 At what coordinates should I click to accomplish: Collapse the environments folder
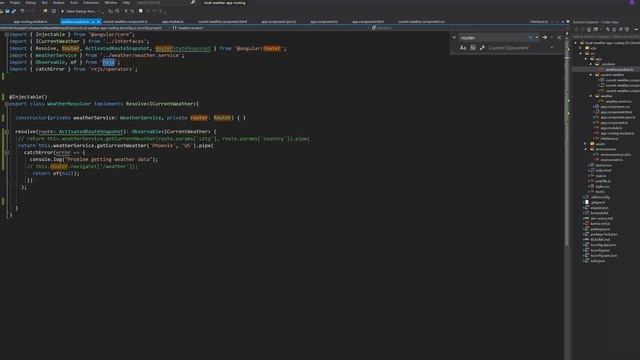585,149
